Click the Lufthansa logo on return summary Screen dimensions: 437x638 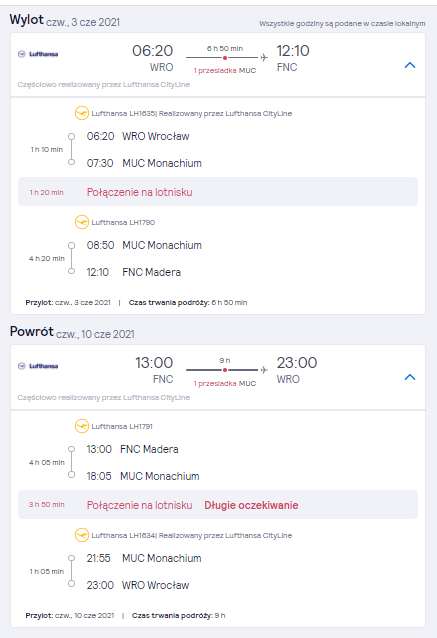pyautogui.click(x=38, y=366)
